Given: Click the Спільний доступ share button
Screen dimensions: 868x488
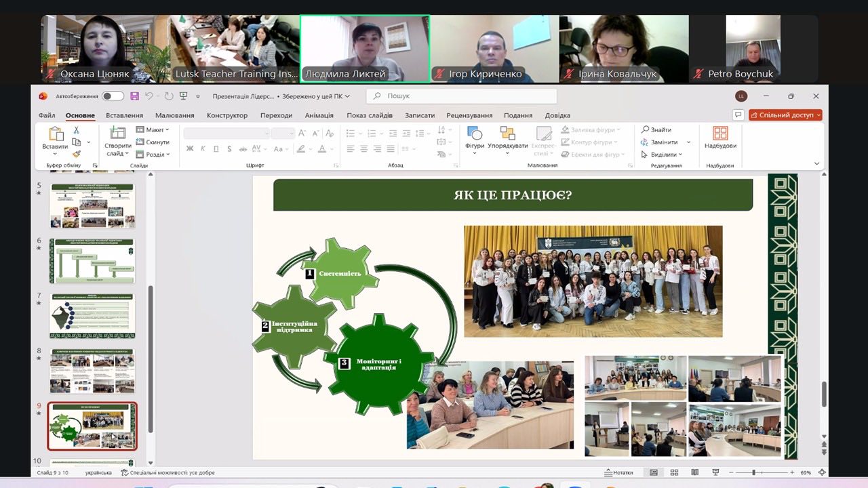Looking at the screenshot, I should point(785,115).
